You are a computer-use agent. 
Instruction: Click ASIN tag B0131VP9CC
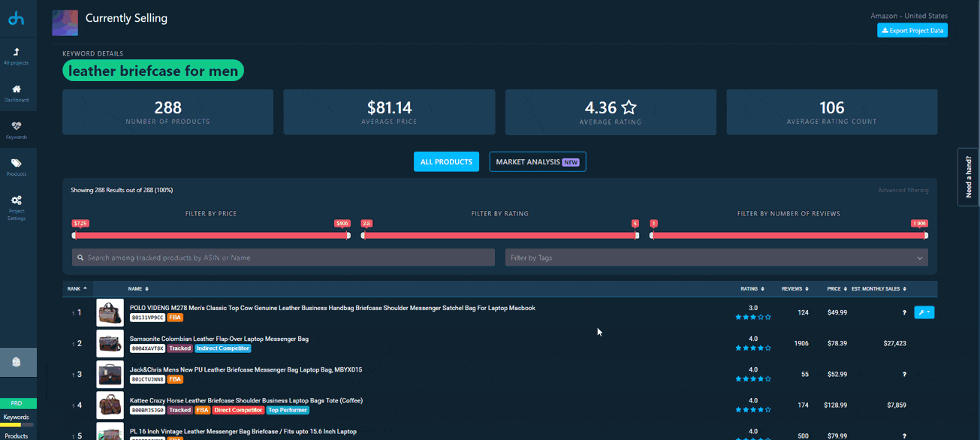pyautogui.click(x=147, y=318)
